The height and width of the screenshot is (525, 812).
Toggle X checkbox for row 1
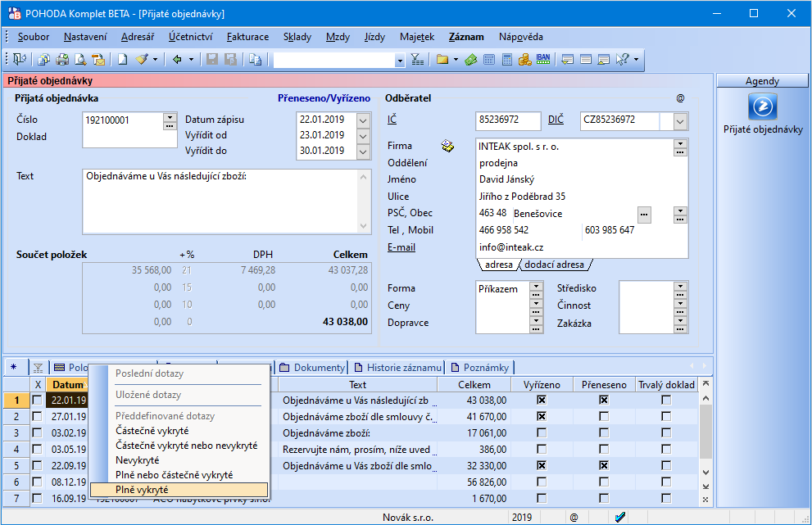point(38,401)
